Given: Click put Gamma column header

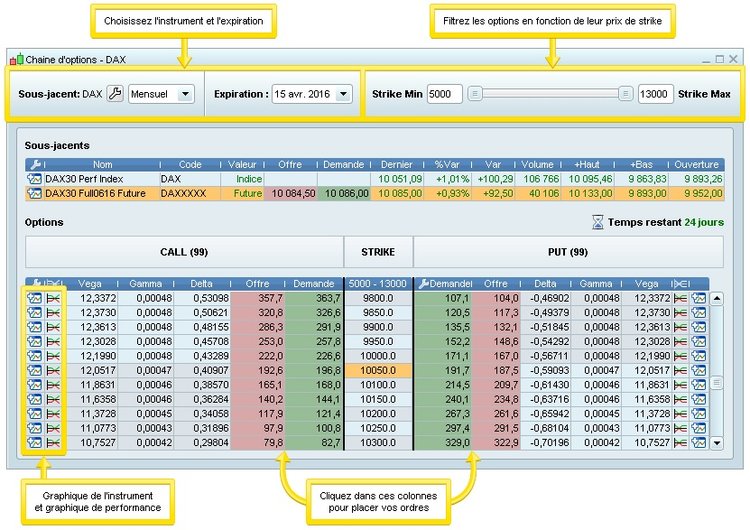Looking at the screenshot, I should (596, 284).
